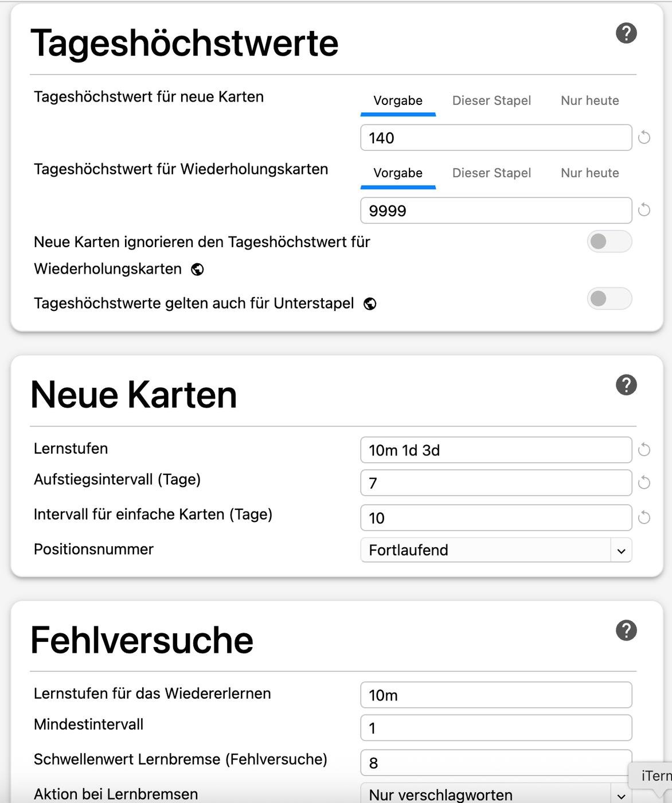672x803 pixels.
Task: Reset the interval for easy cards
Action: click(644, 517)
